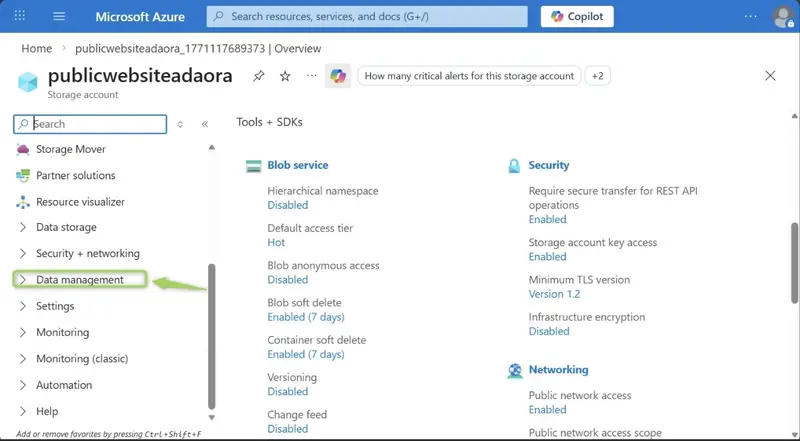Click Infrastructure encryption Disabled link

(549, 331)
